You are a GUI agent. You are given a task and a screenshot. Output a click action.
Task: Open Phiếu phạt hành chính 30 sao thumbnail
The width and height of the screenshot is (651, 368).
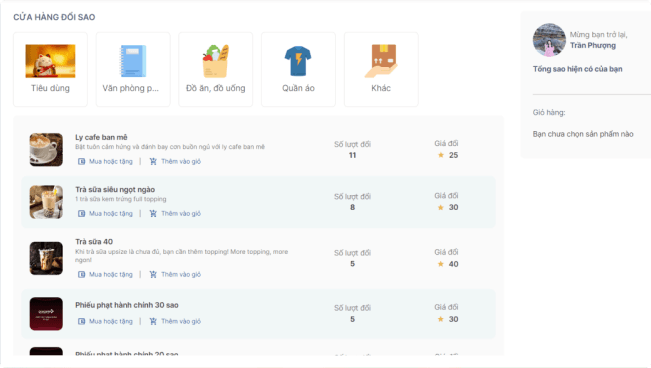[46, 314]
